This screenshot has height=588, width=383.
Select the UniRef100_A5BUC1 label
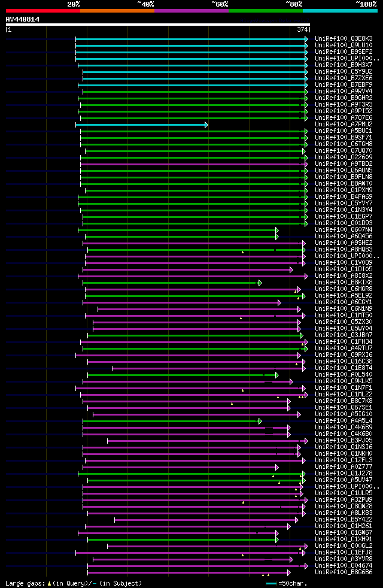click(344, 131)
